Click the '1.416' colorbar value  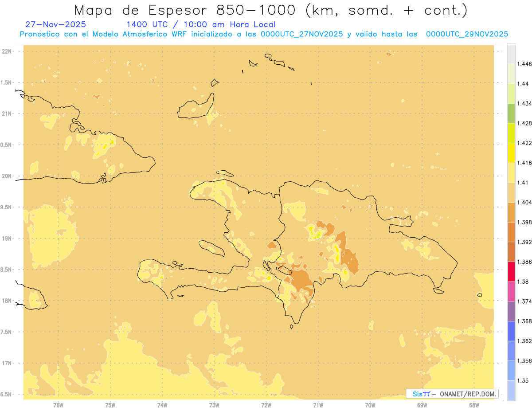[x=525, y=163]
